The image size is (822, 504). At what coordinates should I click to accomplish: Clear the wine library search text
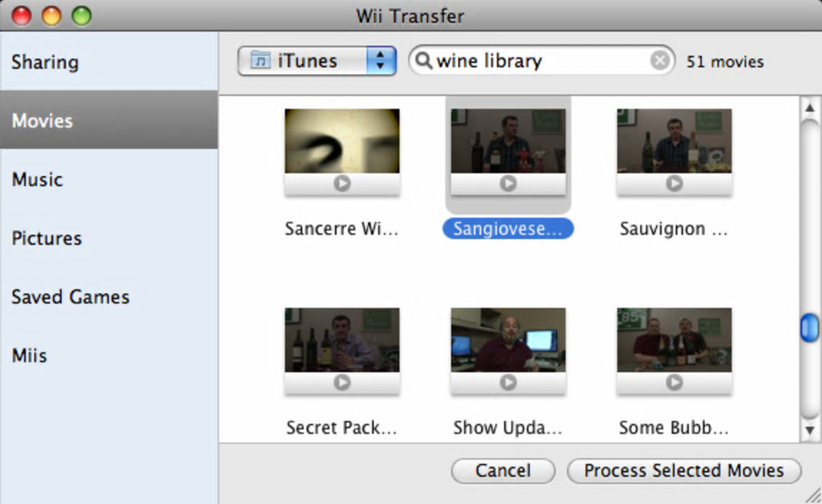tap(660, 60)
